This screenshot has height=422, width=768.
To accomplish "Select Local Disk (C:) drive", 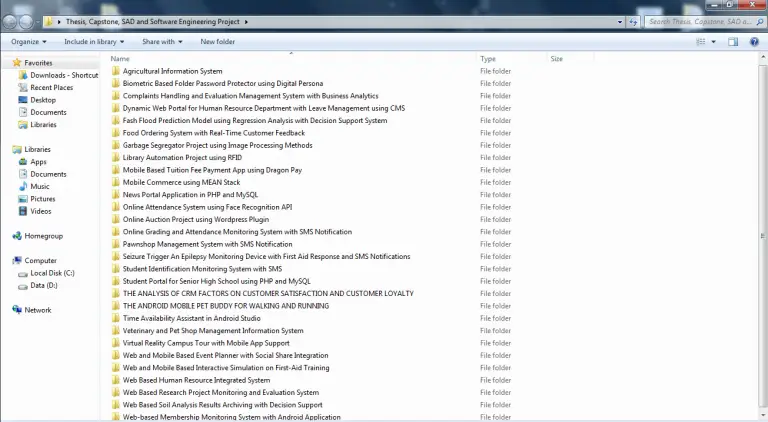I will tap(52, 273).
